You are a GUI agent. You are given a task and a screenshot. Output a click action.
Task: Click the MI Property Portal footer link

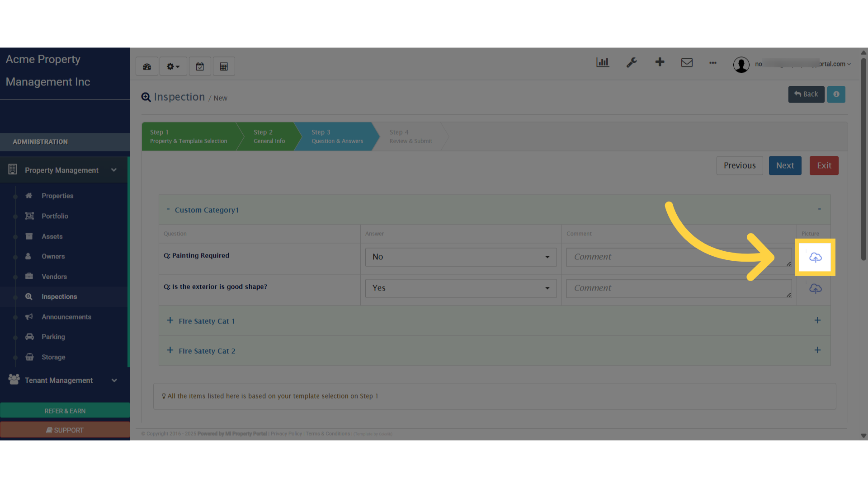(x=246, y=434)
